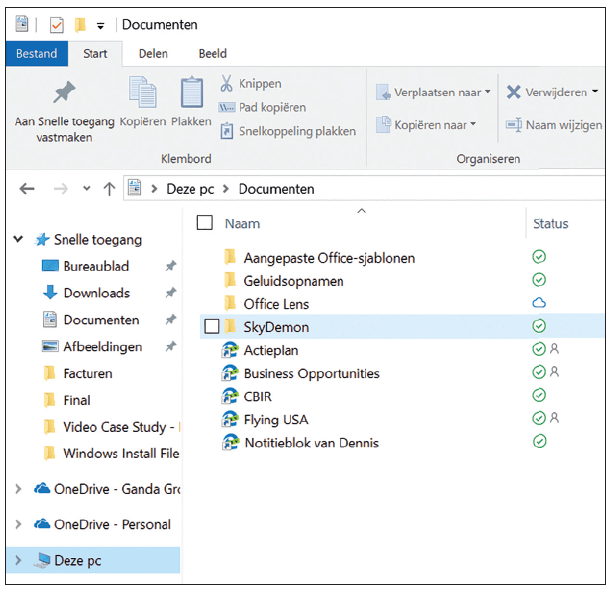
Task: Open the recent locations dropdown arrow
Action: (x=87, y=188)
